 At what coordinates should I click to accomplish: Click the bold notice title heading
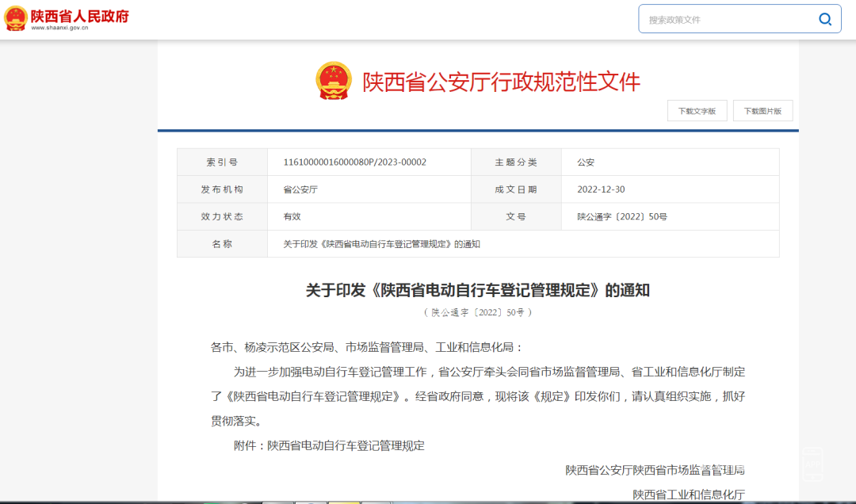(478, 290)
